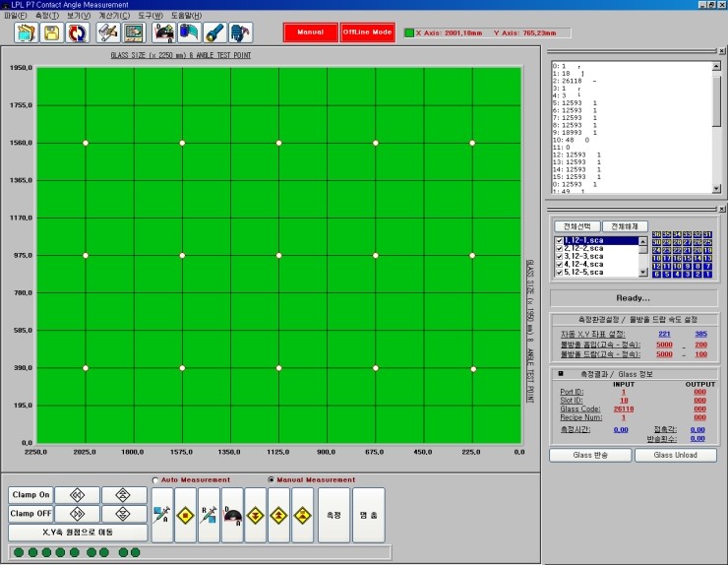Click log panel scrollbar down arrow
The image size is (728, 565).
click(x=716, y=188)
